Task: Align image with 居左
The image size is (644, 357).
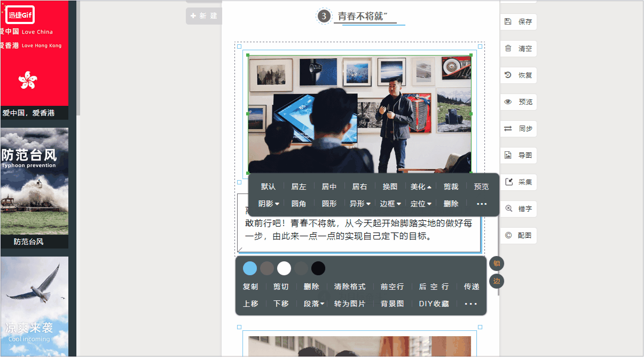Action: [299, 187]
